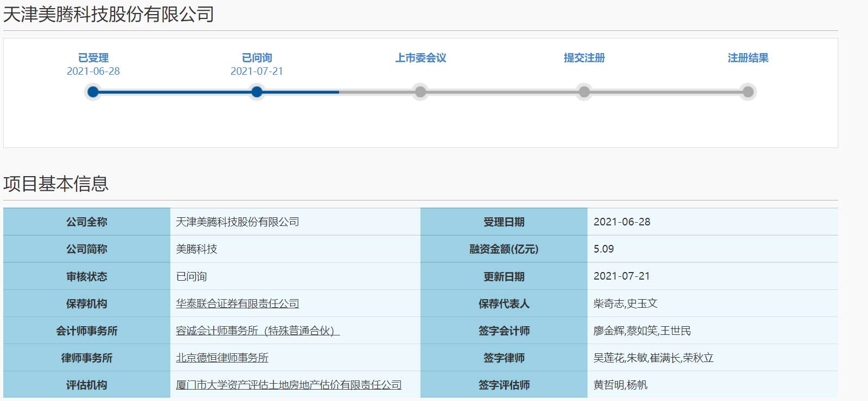Click the 项目基本信息 section heading
Image resolution: width=868 pixels, height=401 pixels.
(56, 184)
